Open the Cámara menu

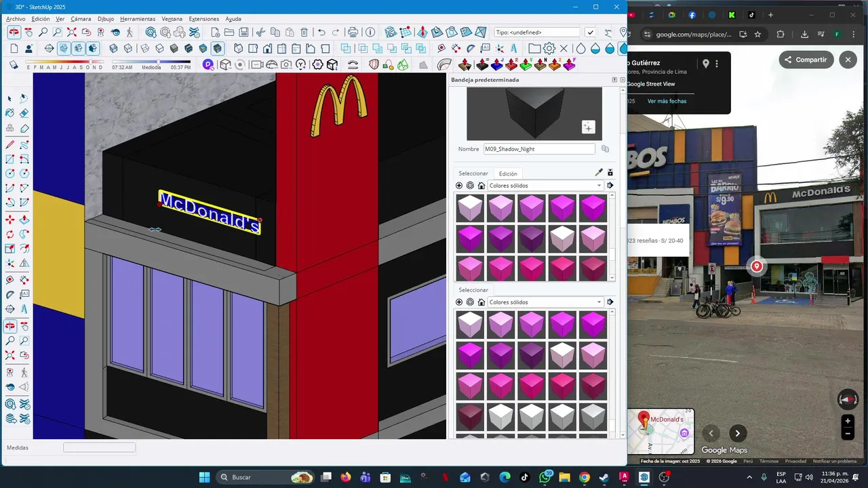click(81, 19)
